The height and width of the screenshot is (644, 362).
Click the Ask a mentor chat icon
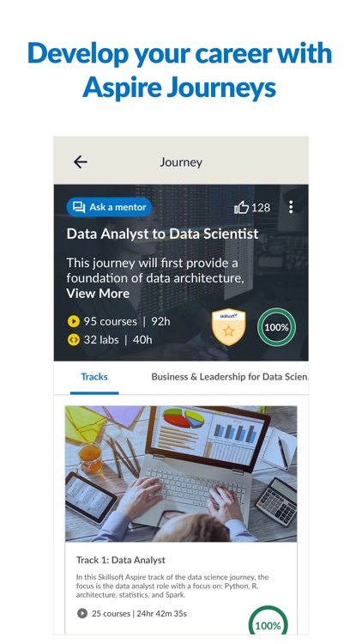(79, 207)
